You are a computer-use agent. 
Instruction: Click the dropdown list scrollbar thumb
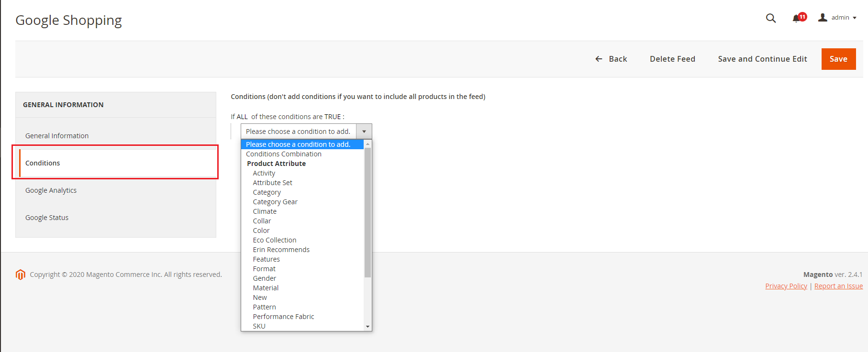point(367,212)
